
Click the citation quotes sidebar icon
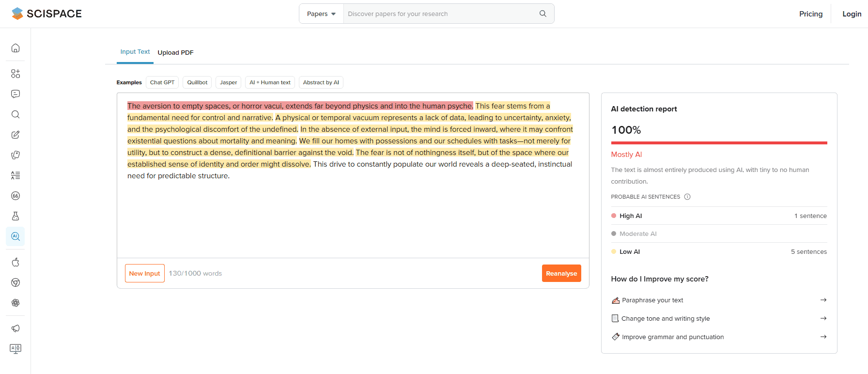(x=15, y=196)
